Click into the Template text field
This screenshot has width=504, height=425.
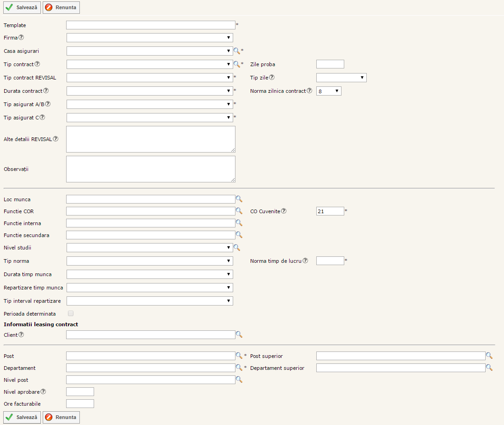click(x=151, y=25)
